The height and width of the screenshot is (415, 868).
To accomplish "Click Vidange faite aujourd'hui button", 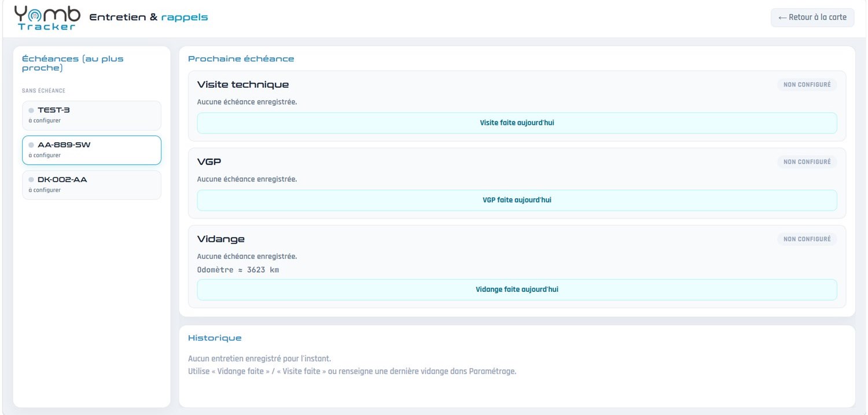I will [x=517, y=290].
